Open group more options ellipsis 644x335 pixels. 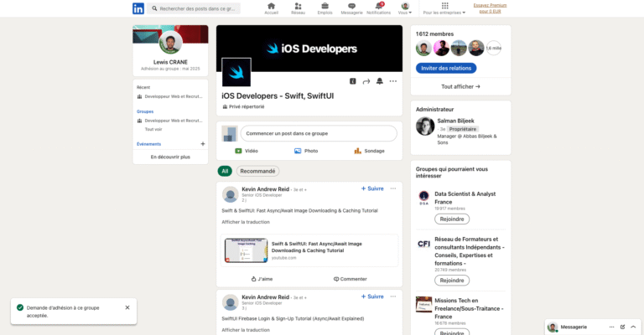tap(393, 81)
